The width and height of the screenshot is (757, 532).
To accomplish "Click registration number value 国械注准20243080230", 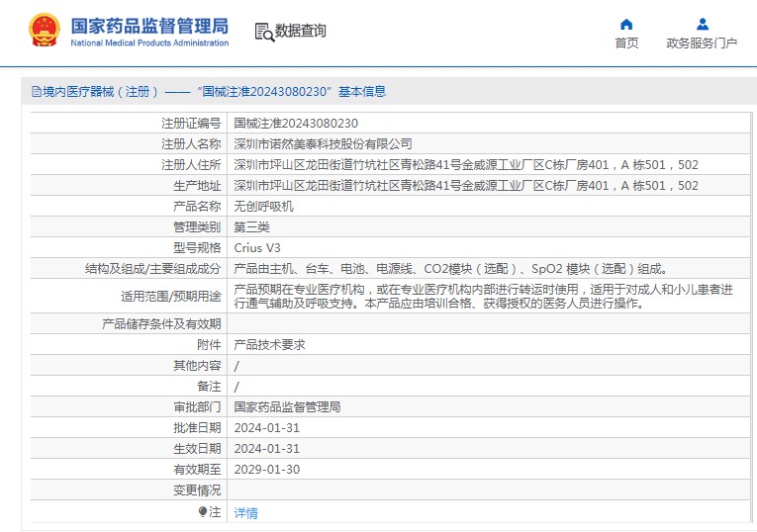I will point(295,123).
